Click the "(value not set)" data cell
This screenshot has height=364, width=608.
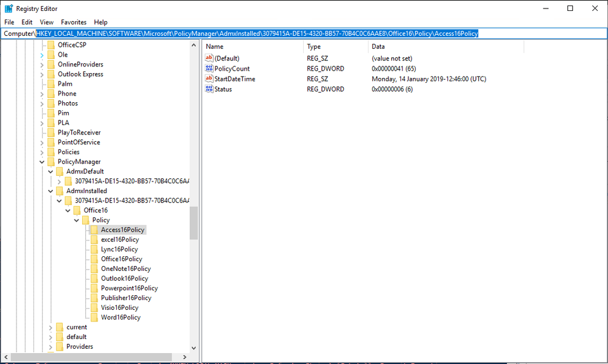[x=391, y=58]
